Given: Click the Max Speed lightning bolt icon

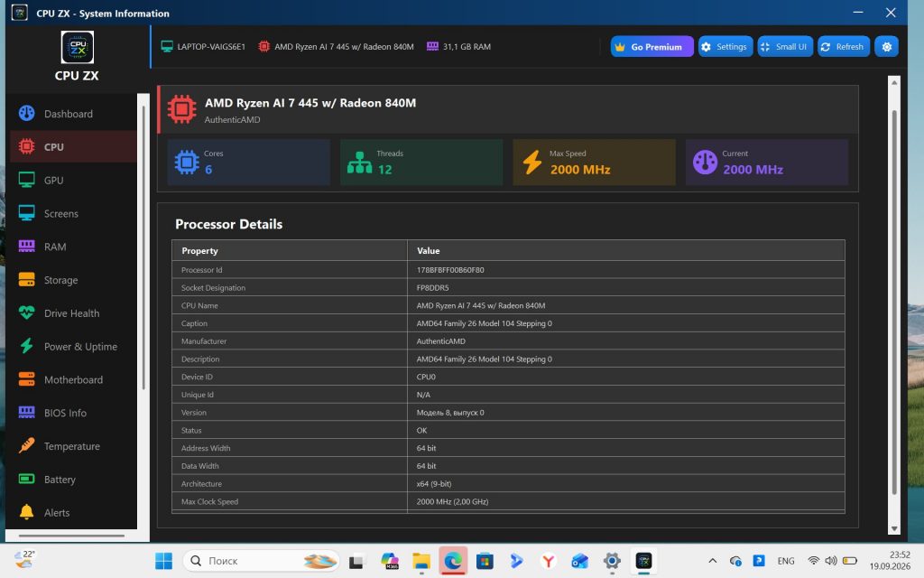Looking at the screenshot, I should (x=532, y=163).
